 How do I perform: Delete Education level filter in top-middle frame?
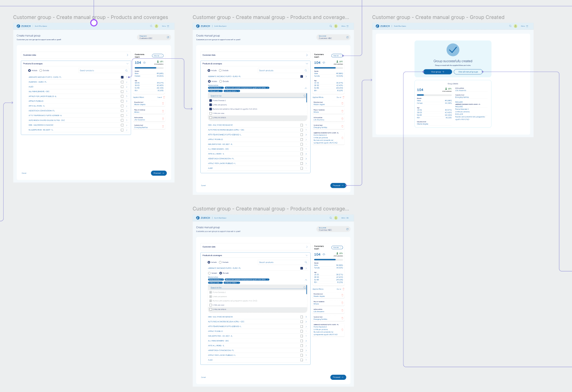342,103
